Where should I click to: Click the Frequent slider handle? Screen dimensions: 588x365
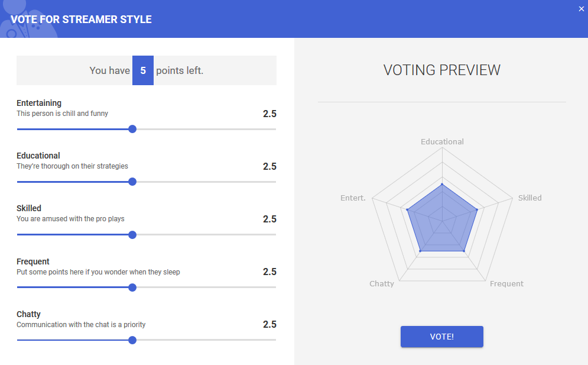click(132, 288)
